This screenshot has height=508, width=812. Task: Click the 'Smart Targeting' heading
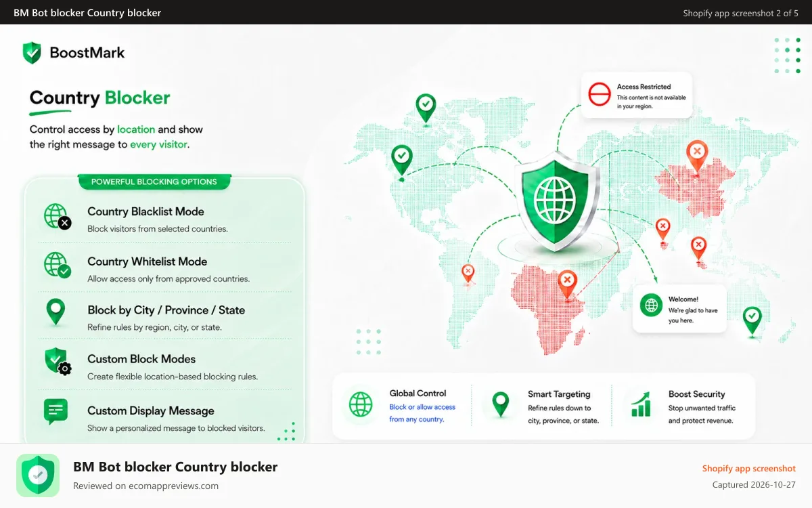click(559, 394)
